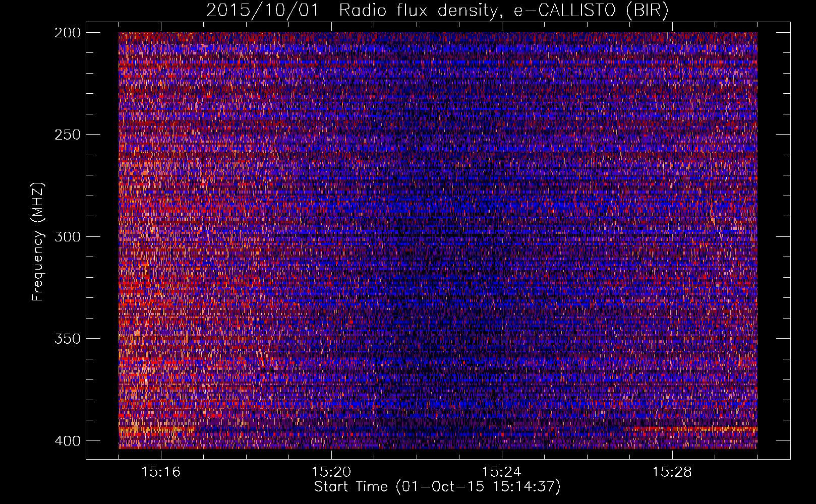816x504 pixels.
Task: Click the 400 frequency tick label
Action: coord(67,440)
